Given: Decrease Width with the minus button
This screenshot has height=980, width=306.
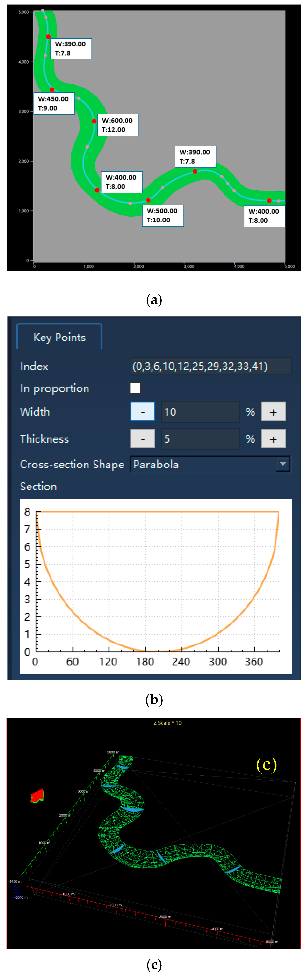Looking at the screenshot, I should click(x=143, y=411).
